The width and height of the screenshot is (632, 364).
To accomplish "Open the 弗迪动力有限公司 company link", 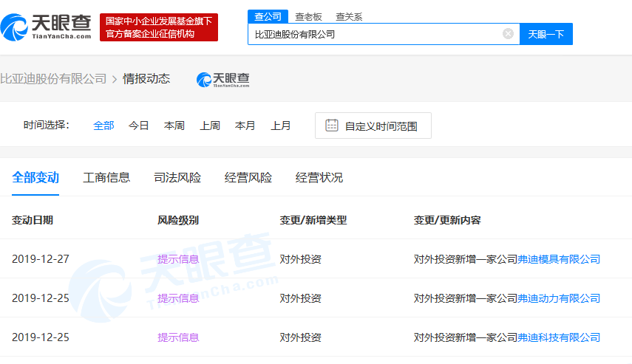I will pos(559,298).
